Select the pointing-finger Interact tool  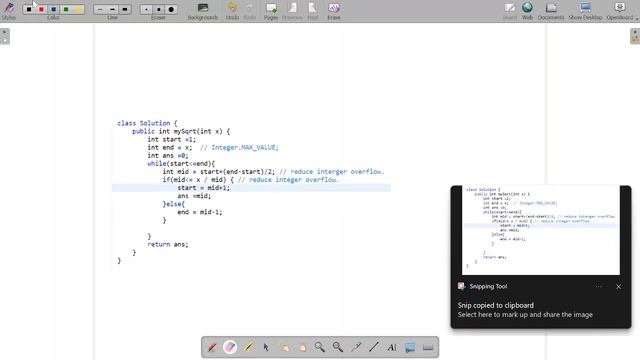tap(284, 347)
